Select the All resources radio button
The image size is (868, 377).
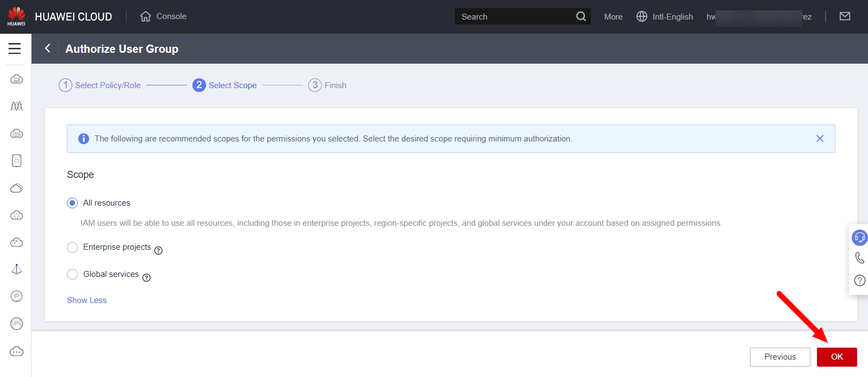click(72, 203)
